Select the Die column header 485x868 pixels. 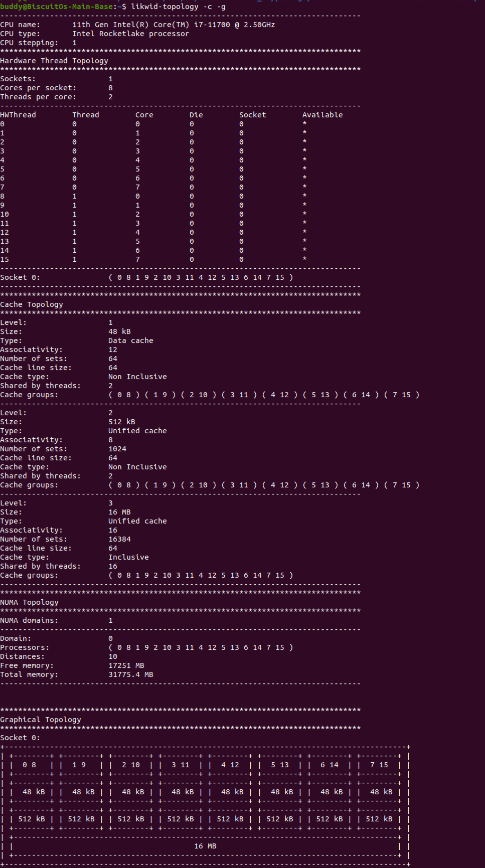point(196,115)
